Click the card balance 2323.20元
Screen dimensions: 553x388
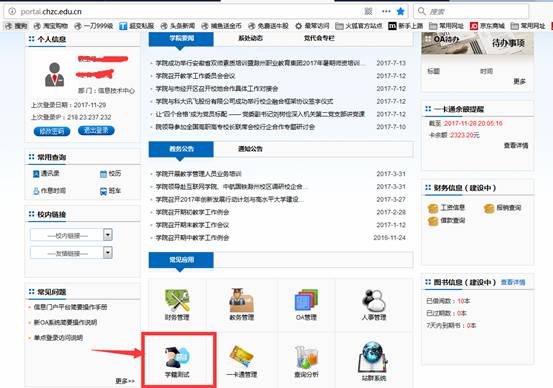(x=464, y=135)
